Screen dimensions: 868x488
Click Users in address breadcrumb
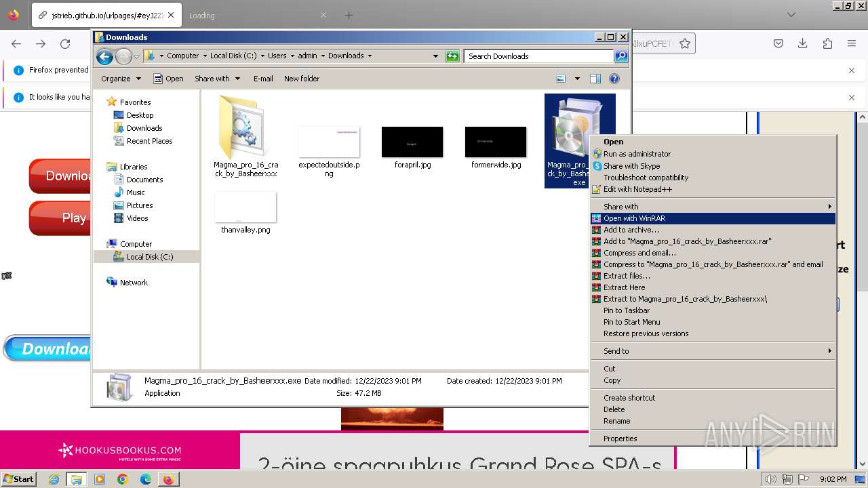pos(277,56)
